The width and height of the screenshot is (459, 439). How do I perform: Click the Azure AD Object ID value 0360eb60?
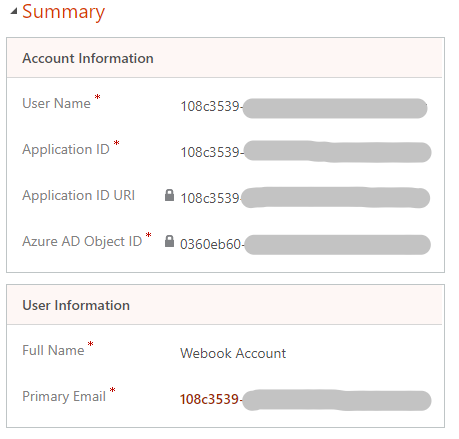tap(305, 244)
